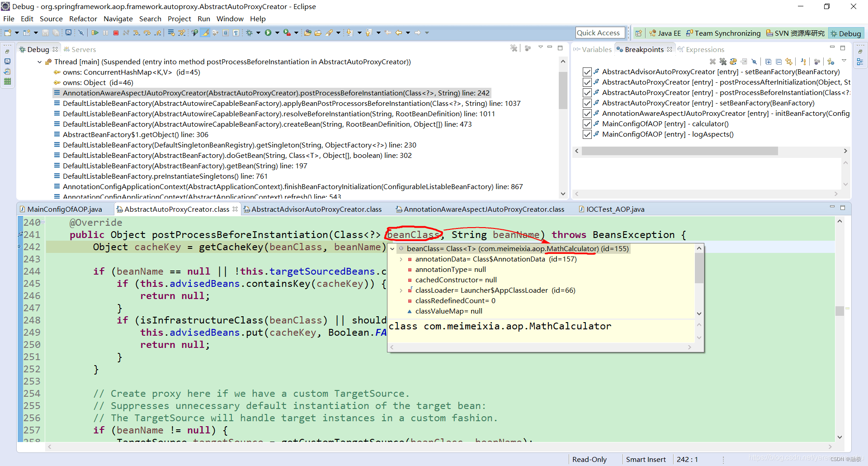Disable the setBeanFactory(BeanFactory) entry breakpoint
This screenshot has width=868, height=466.
pos(587,71)
